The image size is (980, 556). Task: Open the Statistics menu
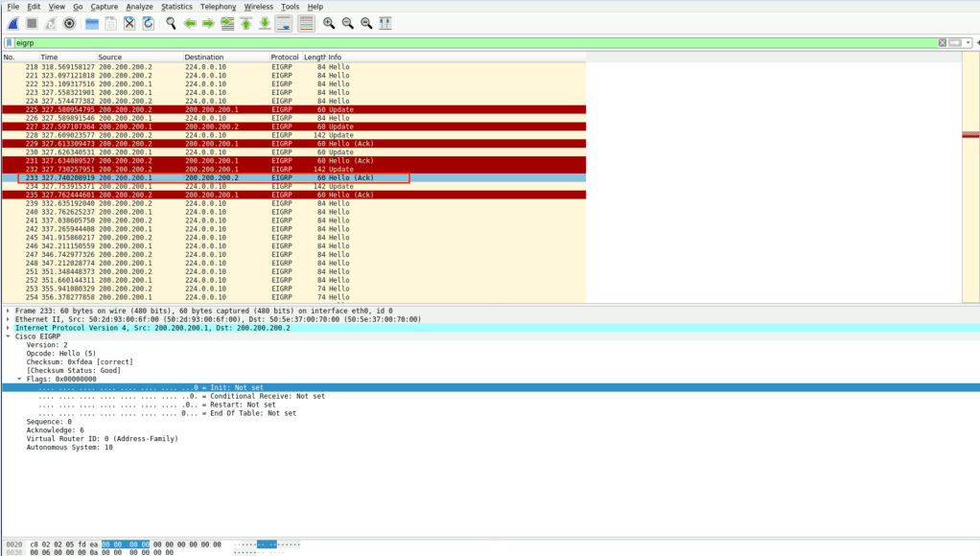click(x=176, y=7)
